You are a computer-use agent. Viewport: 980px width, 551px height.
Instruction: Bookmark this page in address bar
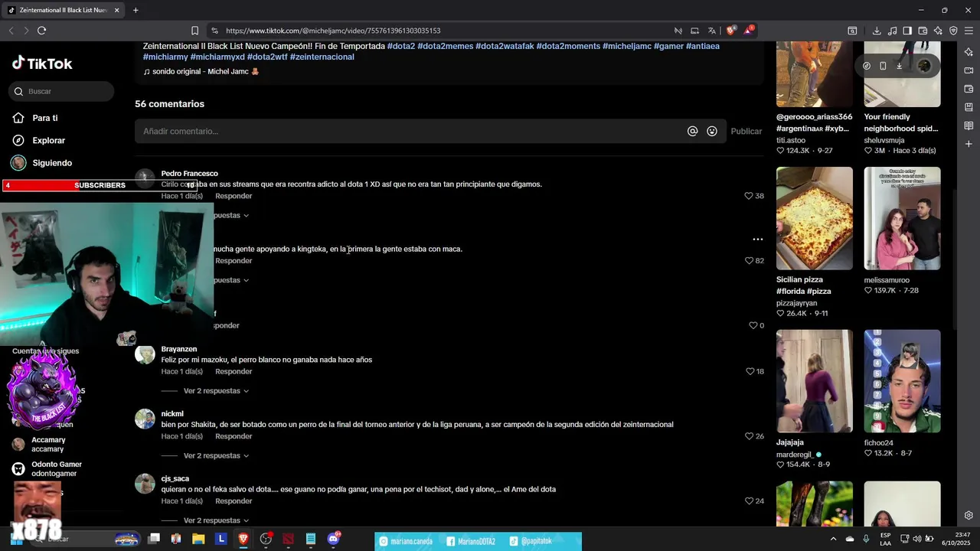[194, 31]
